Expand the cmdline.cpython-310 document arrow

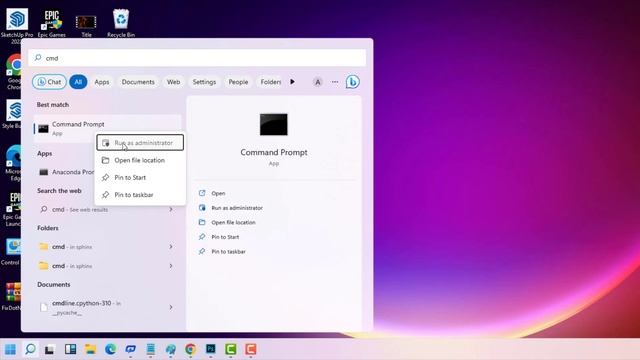[x=171, y=307]
